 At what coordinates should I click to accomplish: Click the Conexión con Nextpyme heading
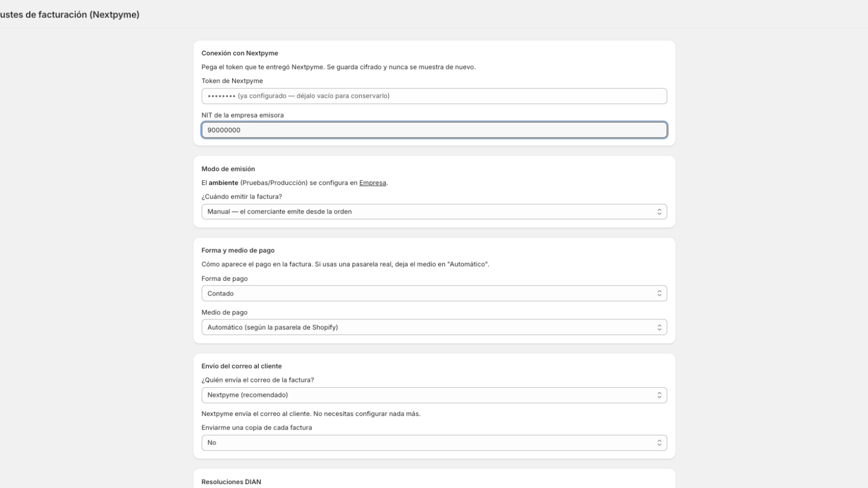click(x=240, y=53)
